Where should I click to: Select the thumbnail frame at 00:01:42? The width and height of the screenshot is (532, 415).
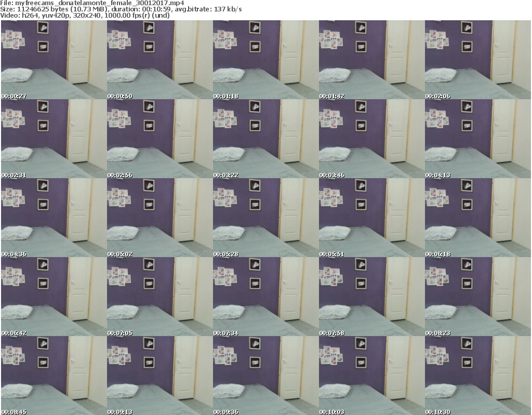tap(371, 60)
